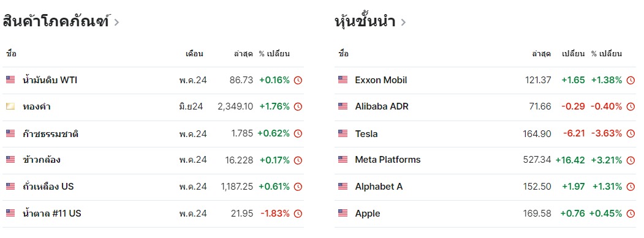Click the เดือน column header in commodities table
Viewport: 644px width, 238px height.
pyautogui.click(x=194, y=54)
